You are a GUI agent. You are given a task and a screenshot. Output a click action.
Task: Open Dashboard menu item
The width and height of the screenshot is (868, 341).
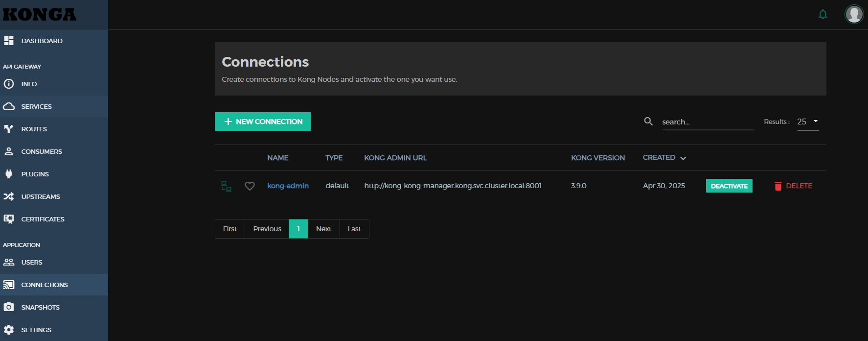54,41
